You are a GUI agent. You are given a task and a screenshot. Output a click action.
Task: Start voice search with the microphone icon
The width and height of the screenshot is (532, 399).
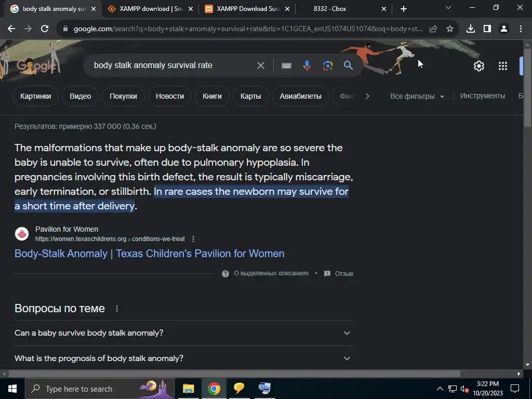coord(307,65)
